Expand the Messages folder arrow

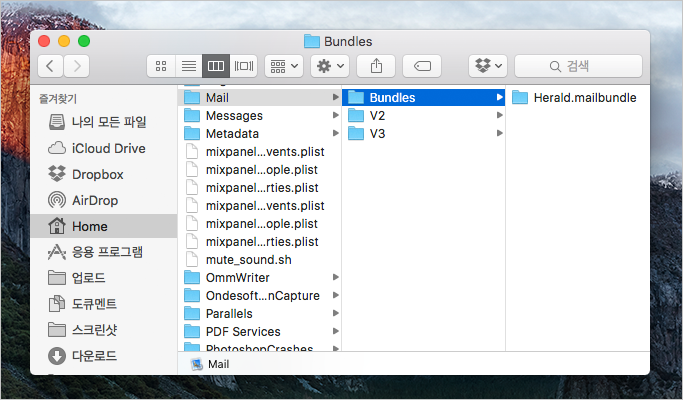pos(335,115)
